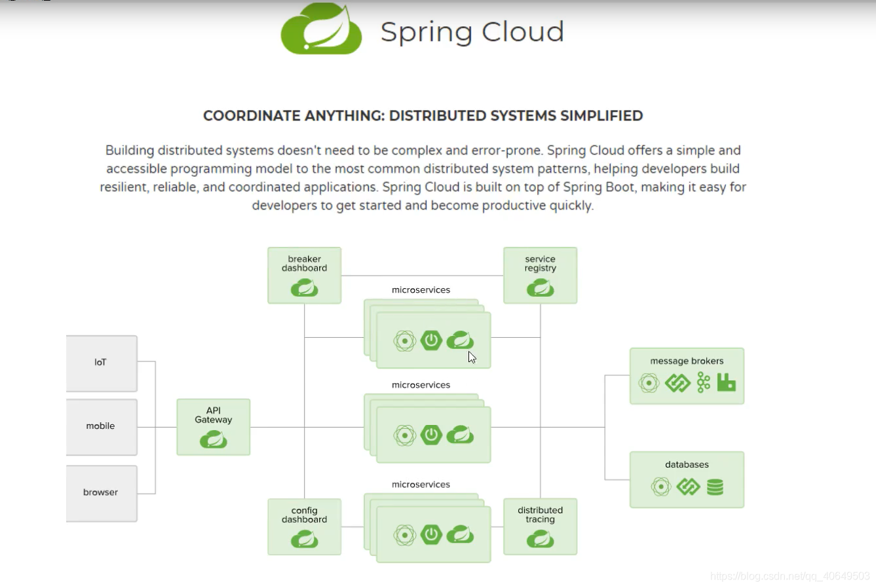Click the database cylinder icon in databases box
The width and height of the screenshot is (876, 588).
tap(715, 487)
